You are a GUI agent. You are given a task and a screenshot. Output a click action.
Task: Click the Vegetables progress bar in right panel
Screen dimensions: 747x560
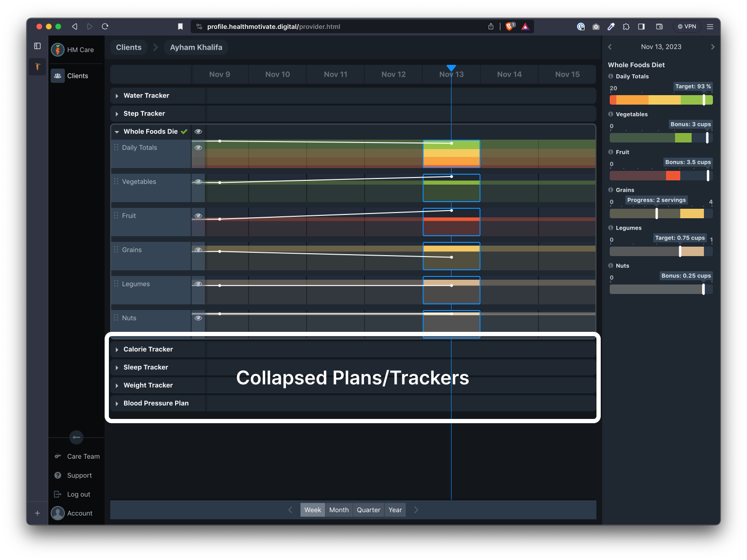click(661, 138)
